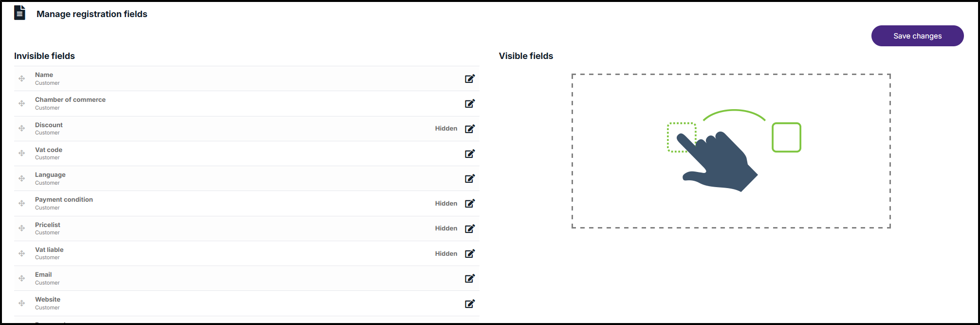Image resolution: width=980 pixels, height=325 pixels.
Task: Open Payment condition edit icon
Action: click(x=470, y=203)
